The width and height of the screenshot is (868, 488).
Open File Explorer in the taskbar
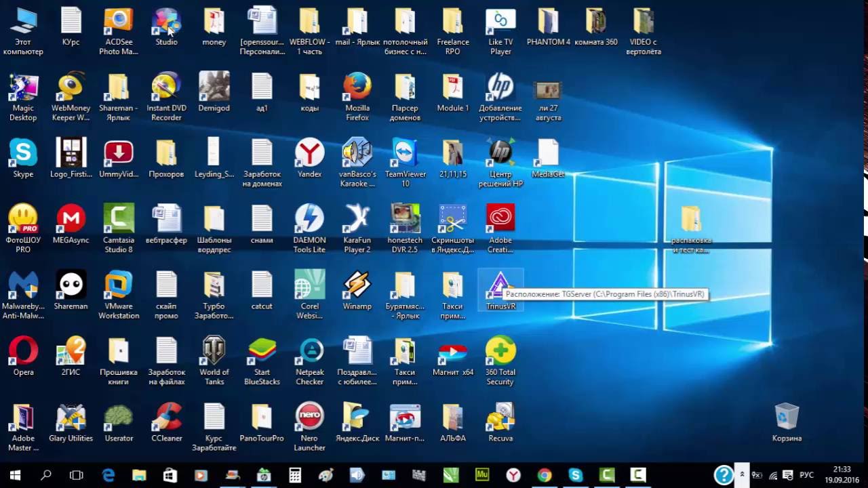139,475
